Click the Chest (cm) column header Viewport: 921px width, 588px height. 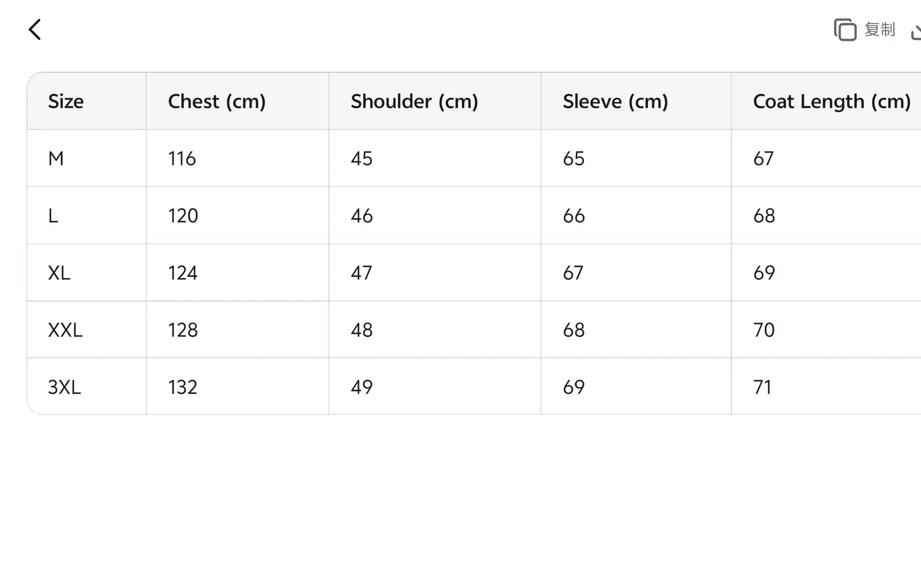pos(217,101)
